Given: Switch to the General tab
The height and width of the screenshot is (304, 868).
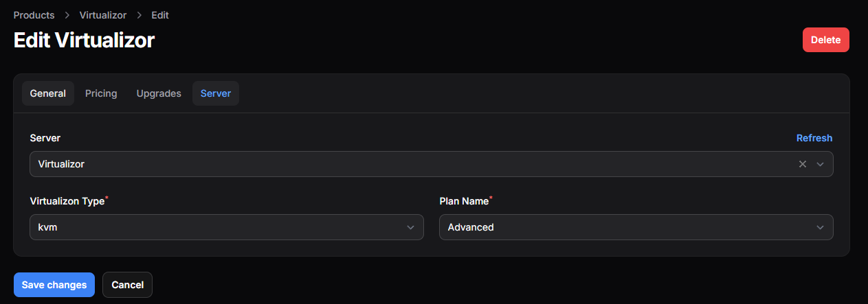Looking at the screenshot, I should pos(48,93).
